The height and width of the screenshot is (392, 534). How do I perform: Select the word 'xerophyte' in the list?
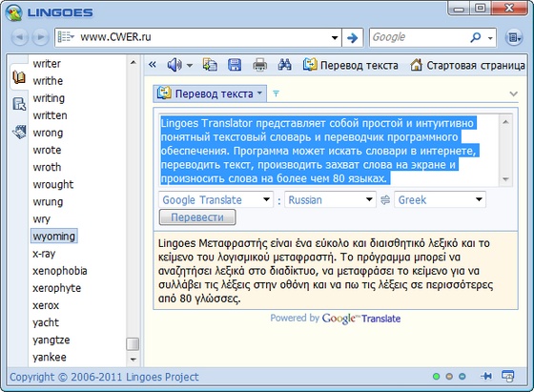click(57, 288)
